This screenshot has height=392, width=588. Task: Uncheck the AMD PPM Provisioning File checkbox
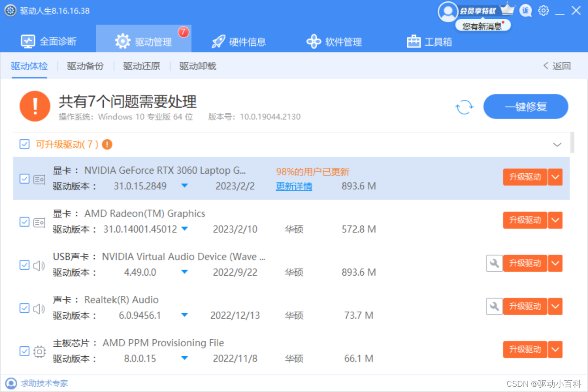24,351
